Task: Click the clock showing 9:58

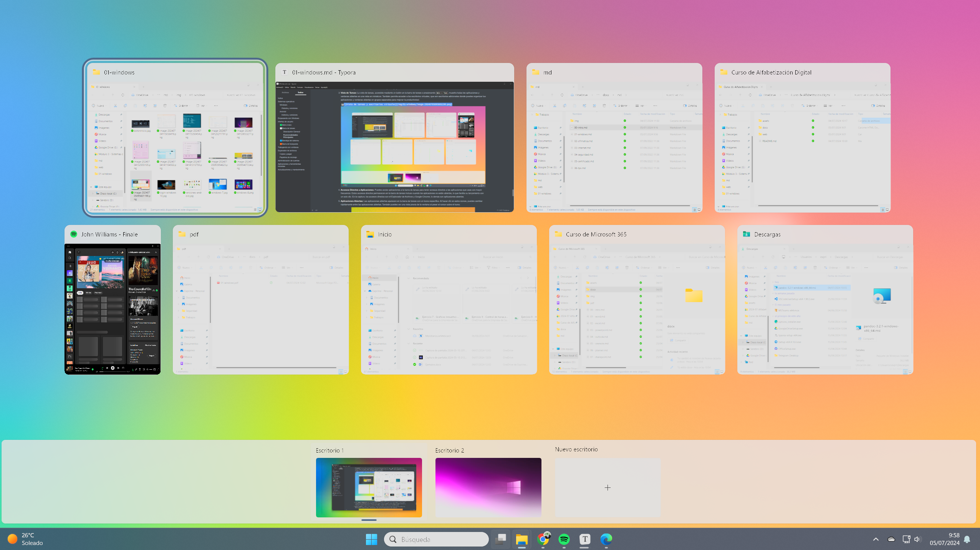Action: pyautogui.click(x=944, y=539)
